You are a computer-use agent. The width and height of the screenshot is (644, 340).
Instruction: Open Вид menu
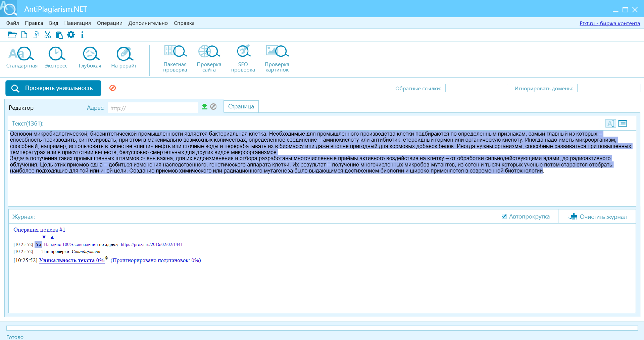[54, 23]
